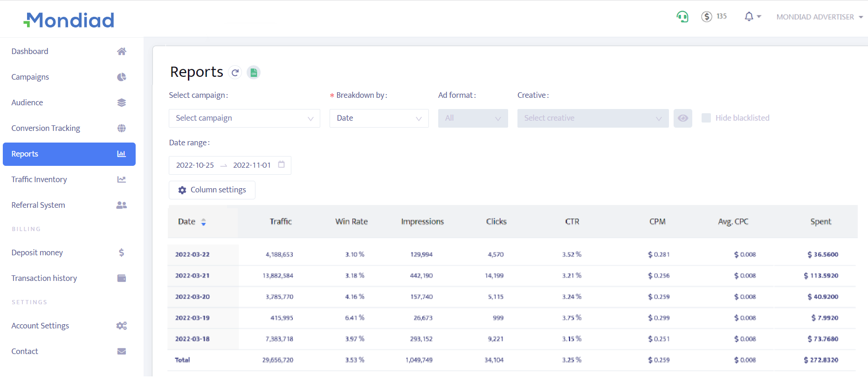This screenshot has width=868, height=382.
Task: Toggle the eye preview button beside creative
Action: click(682, 118)
